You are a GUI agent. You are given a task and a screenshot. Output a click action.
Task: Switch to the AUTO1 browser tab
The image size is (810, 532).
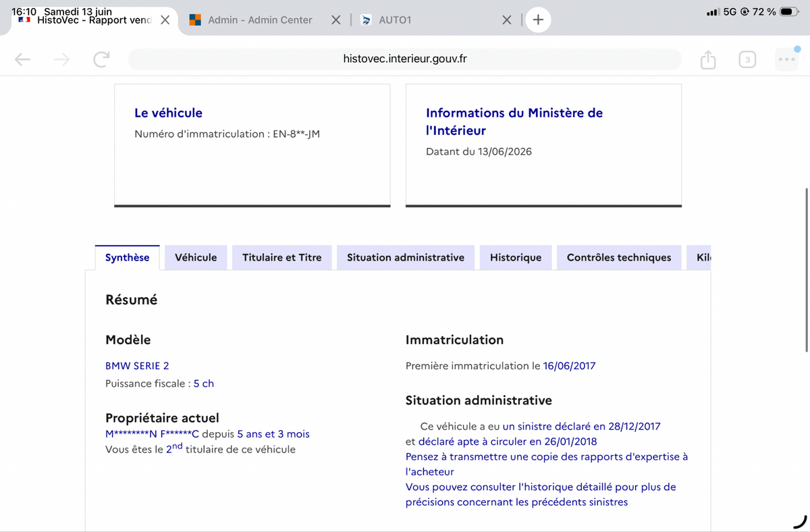click(395, 20)
